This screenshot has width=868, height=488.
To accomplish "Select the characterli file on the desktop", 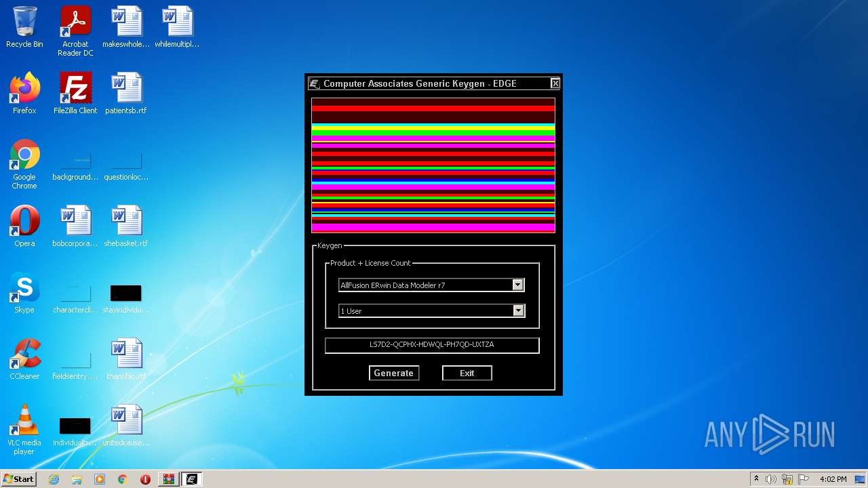I will [75, 300].
